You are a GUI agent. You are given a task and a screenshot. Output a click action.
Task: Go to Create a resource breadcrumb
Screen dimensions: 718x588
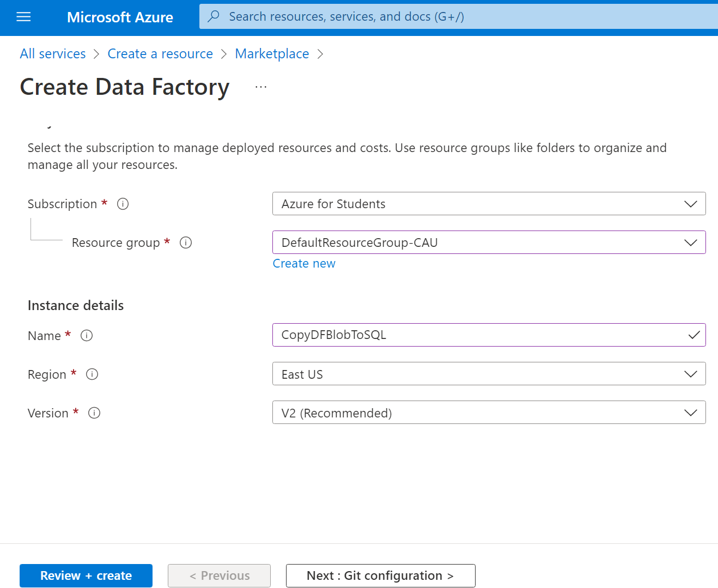160,54
